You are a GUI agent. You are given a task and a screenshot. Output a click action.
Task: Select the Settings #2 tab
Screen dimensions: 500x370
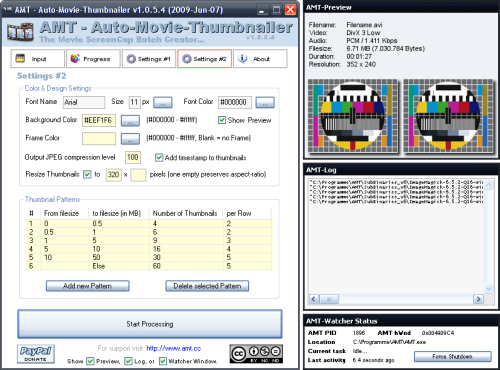tap(204, 59)
